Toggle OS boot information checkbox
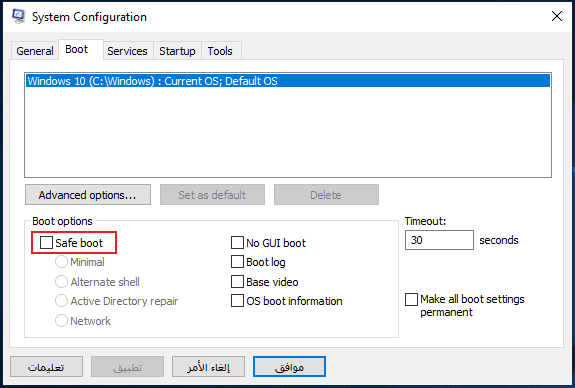 tap(237, 301)
